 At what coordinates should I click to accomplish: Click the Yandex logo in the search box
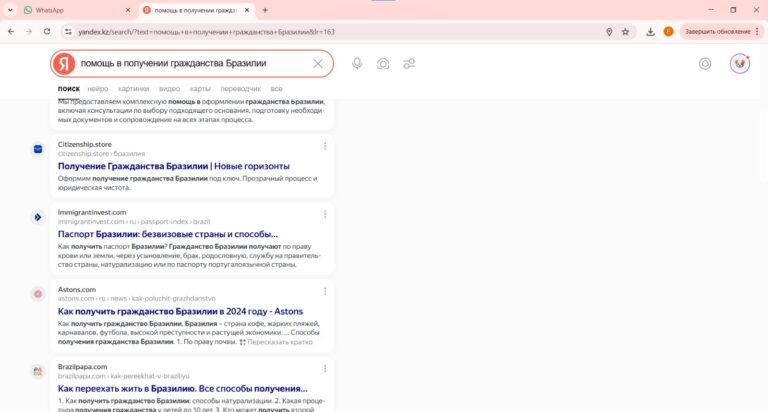pyautogui.click(x=64, y=64)
